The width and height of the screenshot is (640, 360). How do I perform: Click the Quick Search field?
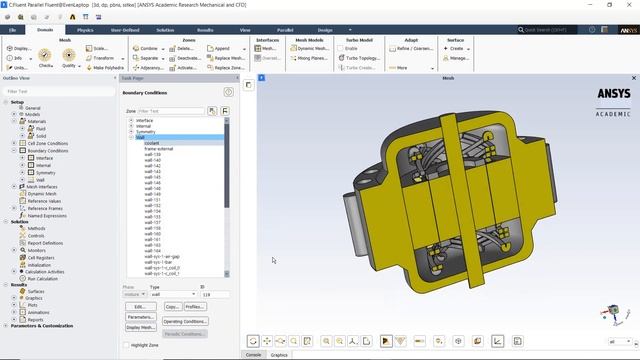click(547, 30)
